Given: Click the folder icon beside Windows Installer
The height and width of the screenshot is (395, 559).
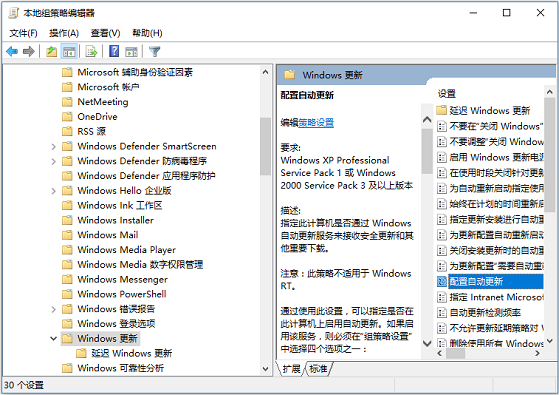Looking at the screenshot, I should coord(67,220).
